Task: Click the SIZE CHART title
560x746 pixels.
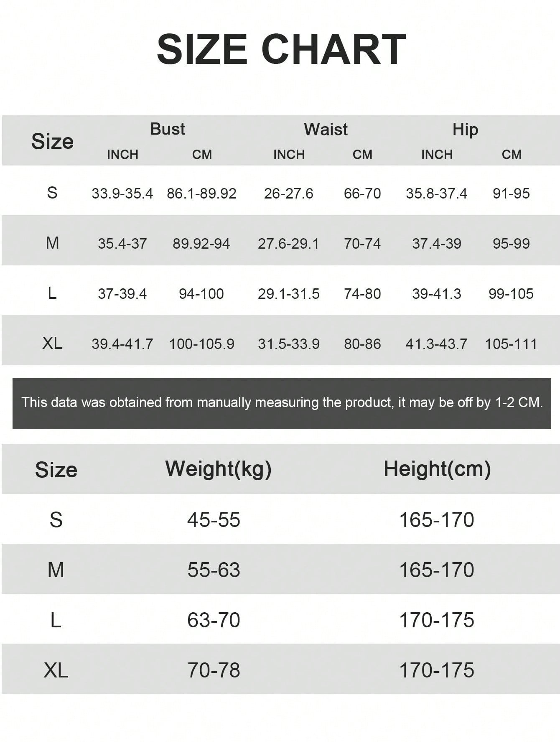Action: (x=281, y=49)
